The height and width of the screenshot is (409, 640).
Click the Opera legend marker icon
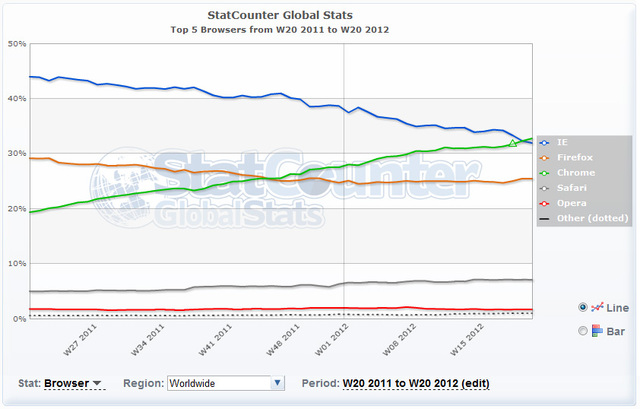pos(546,202)
